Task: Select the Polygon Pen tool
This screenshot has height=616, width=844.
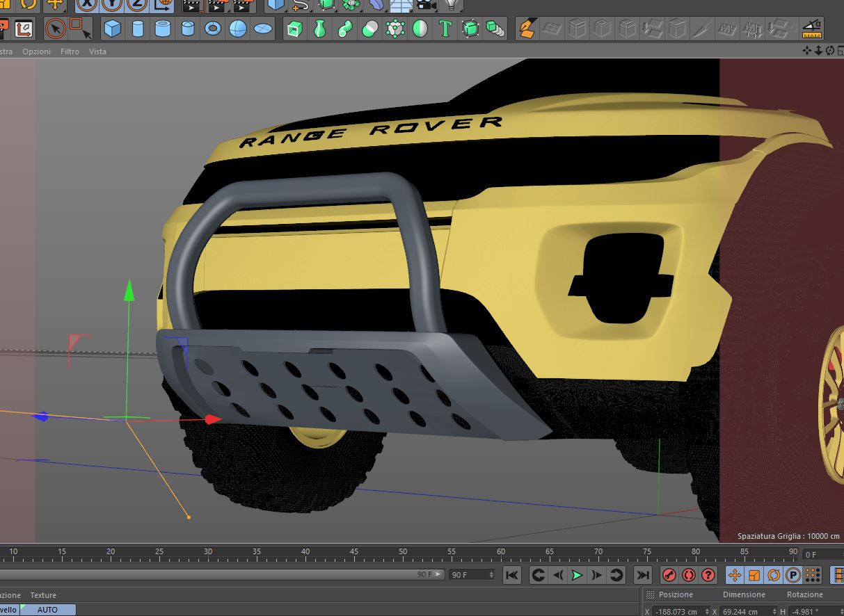Action: 527,29
